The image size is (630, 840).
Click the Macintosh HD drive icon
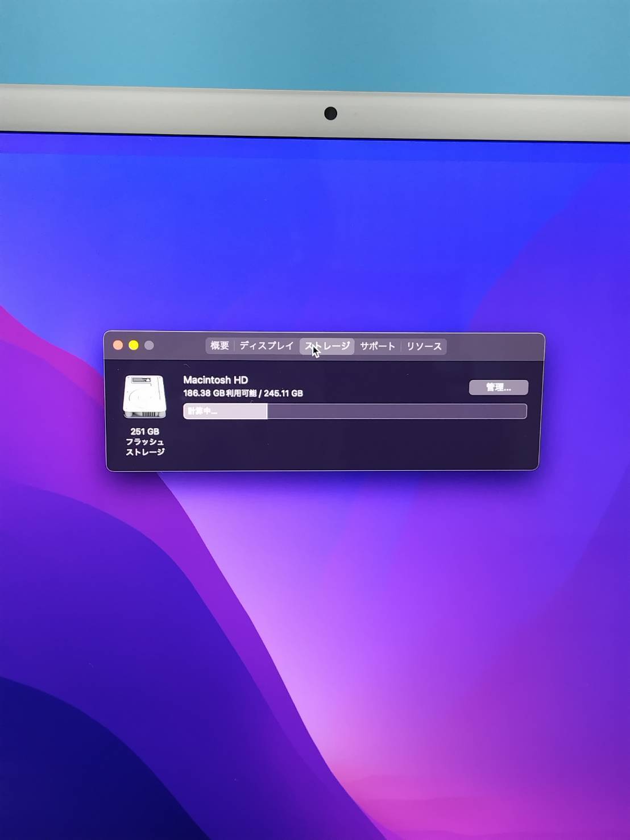[x=144, y=396]
